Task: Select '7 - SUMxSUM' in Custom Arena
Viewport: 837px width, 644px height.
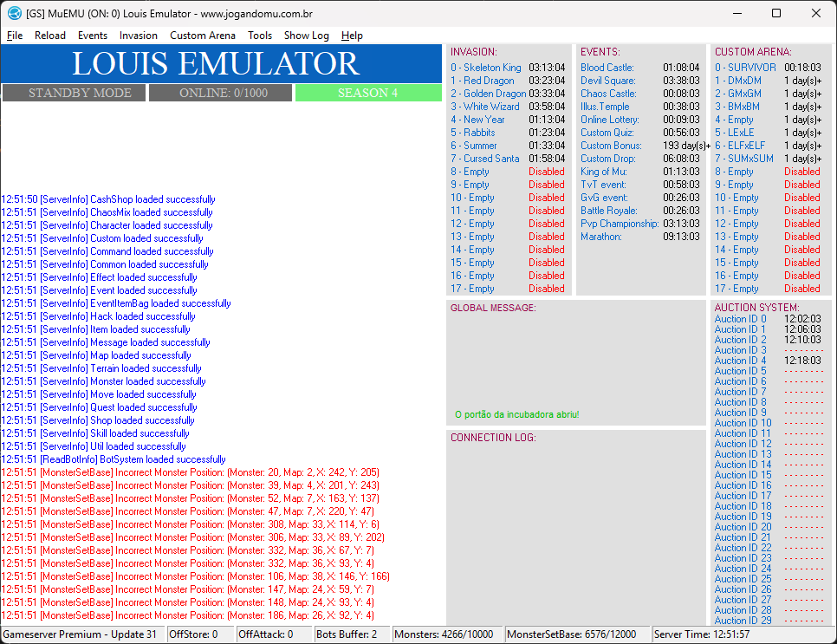Action: pos(744,159)
